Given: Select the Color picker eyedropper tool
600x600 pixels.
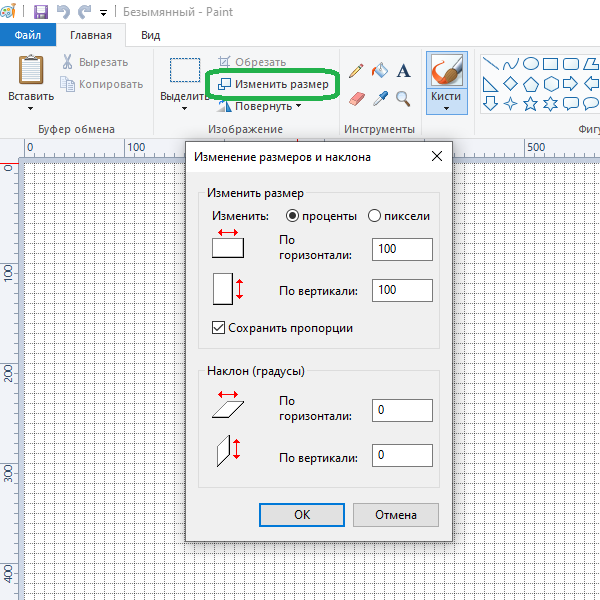Looking at the screenshot, I should (380, 99).
